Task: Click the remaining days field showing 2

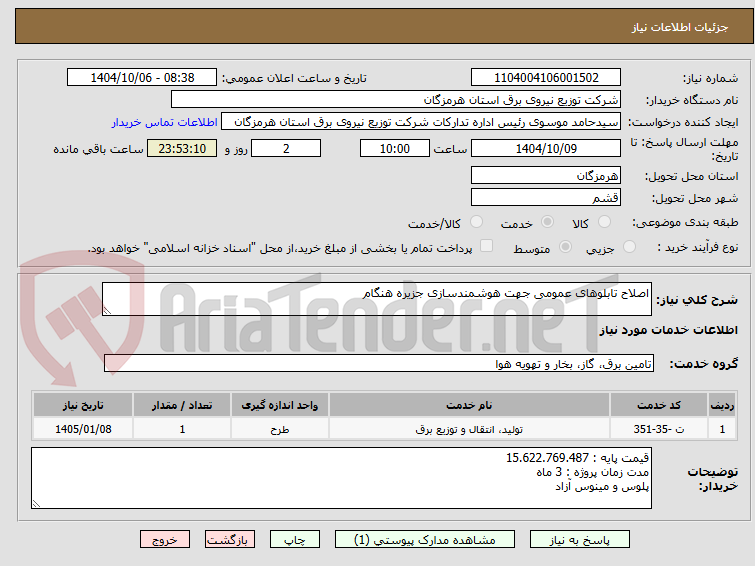Action: 286,148
